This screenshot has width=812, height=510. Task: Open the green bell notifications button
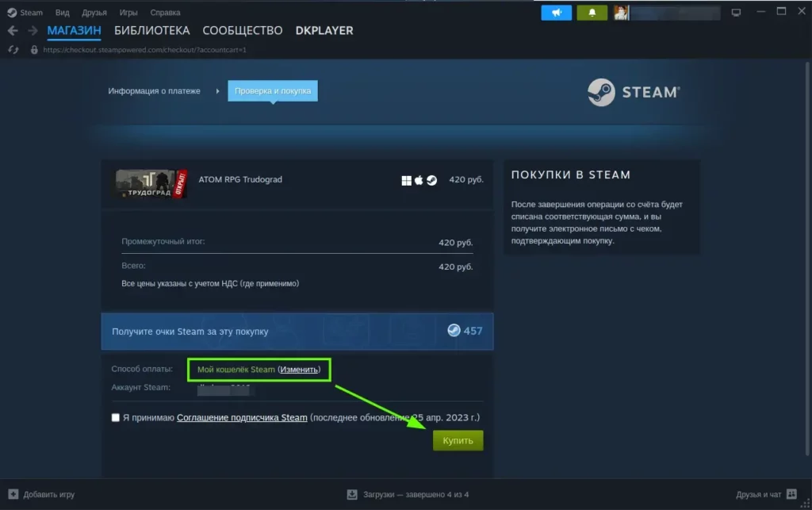[592, 13]
